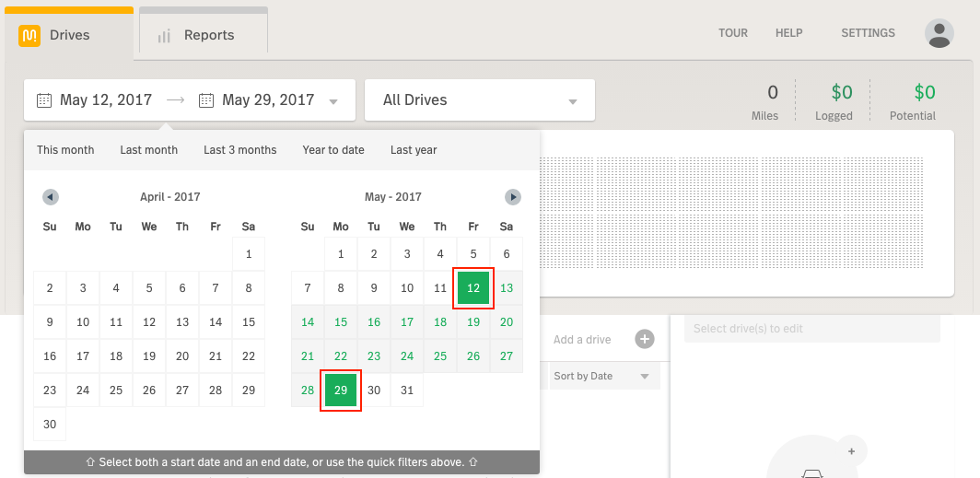The height and width of the screenshot is (478, 980).
Task: Pick May 7 in the calendar
Action: 308,288
